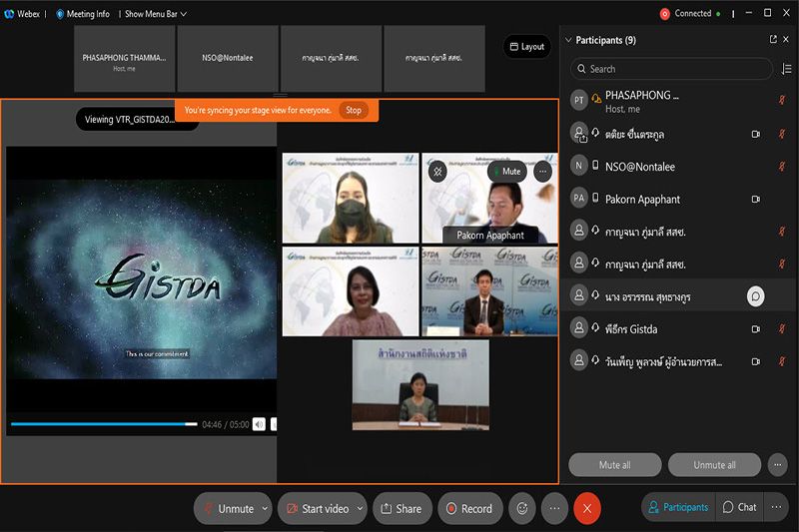
Task: Click the Mute all button
Action: [614, 465]
